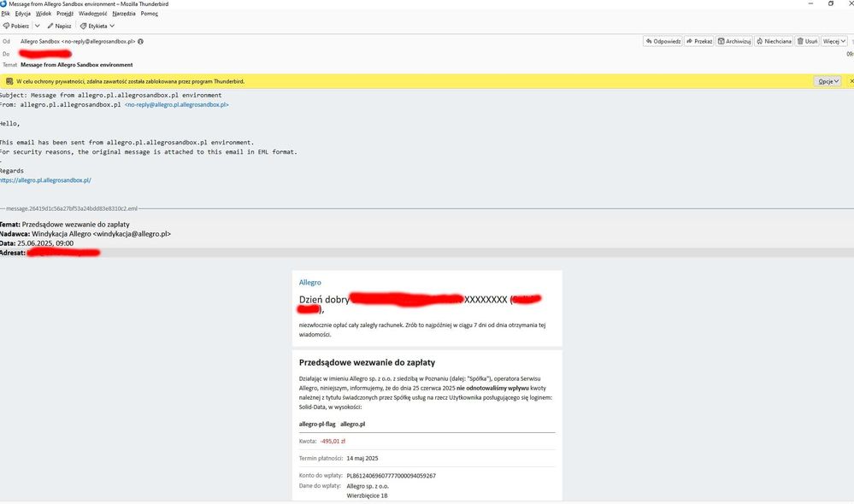Open the Narzędzia menu
This screenshot has width=854, height=504.
[x=124, y=14]
